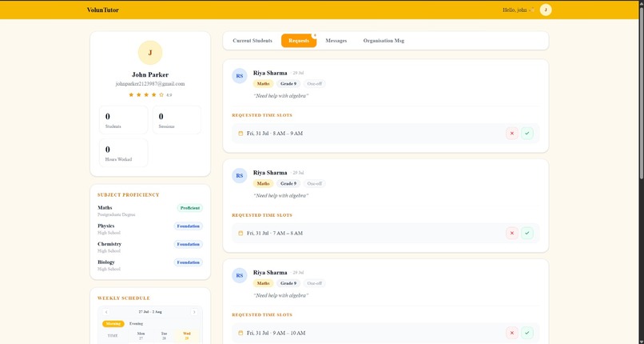Click the Maths tag on the 8 AM request

[x=263, y=84]
